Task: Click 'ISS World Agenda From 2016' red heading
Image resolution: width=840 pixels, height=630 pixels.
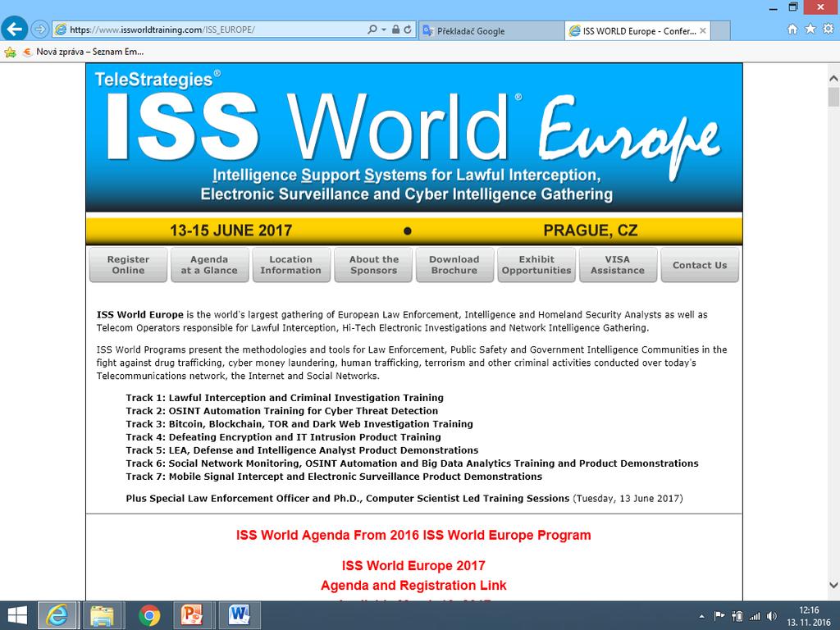Action: pos(413,535)
